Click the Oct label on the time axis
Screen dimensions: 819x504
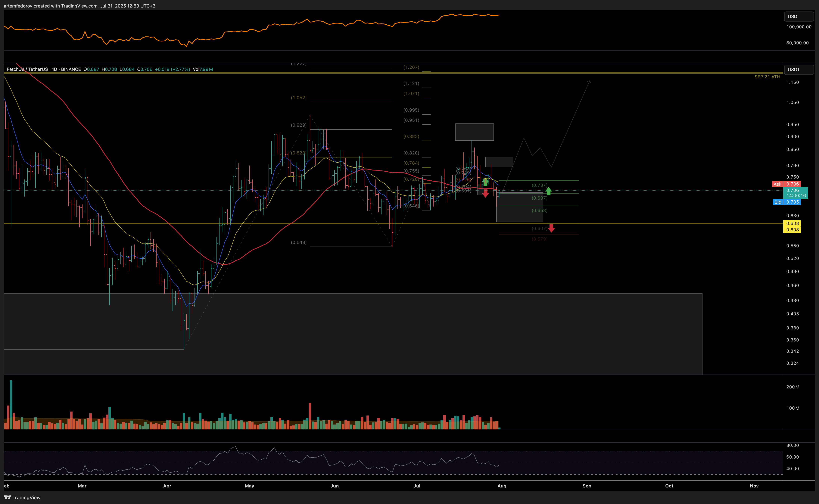pyautogui.click(x=669, y=486)
